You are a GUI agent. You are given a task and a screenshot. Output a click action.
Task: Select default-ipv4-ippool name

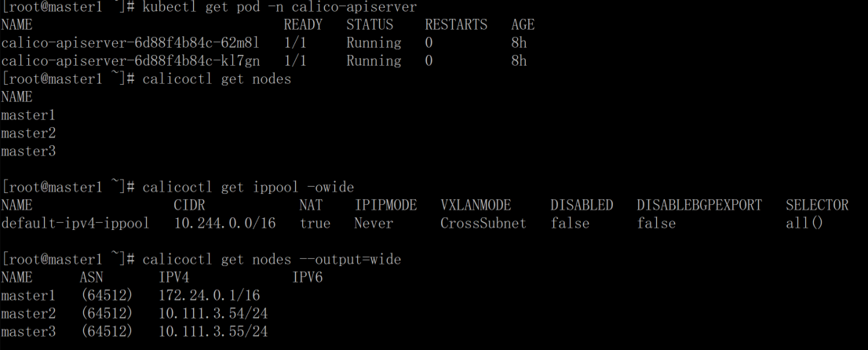(75, 223)
